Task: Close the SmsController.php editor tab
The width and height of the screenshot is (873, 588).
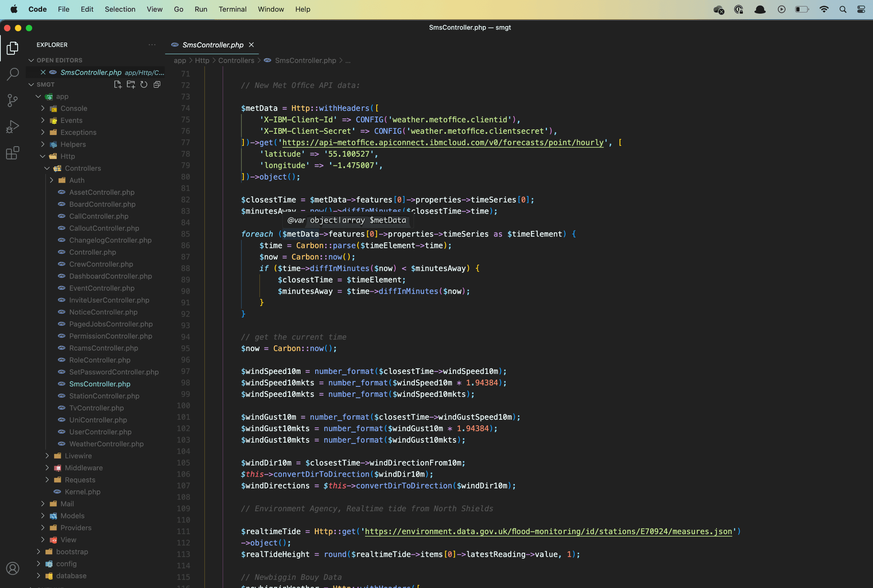Action: point(251,45)
